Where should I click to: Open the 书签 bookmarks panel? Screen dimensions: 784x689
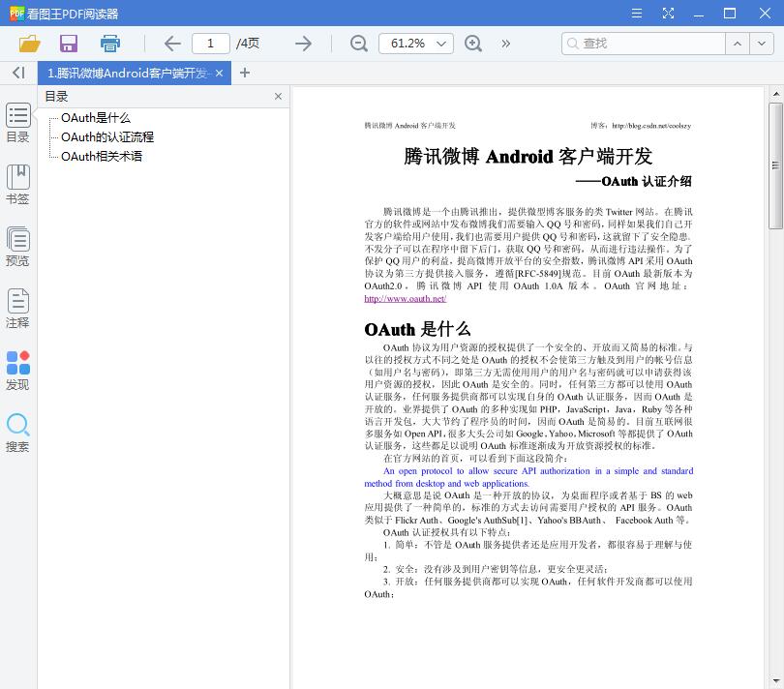(x=17, y=182)
